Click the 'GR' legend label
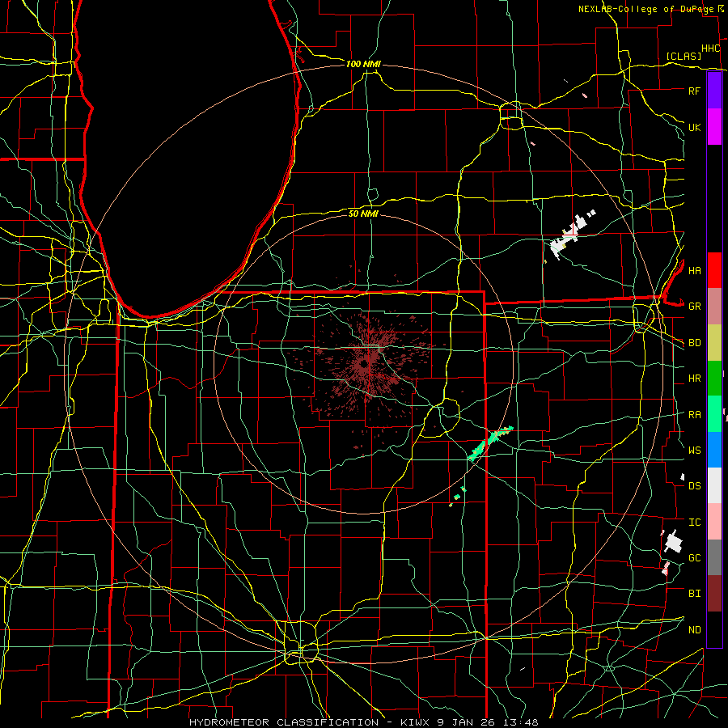Screen dimensions: 728x728 (x=694, y=307)
